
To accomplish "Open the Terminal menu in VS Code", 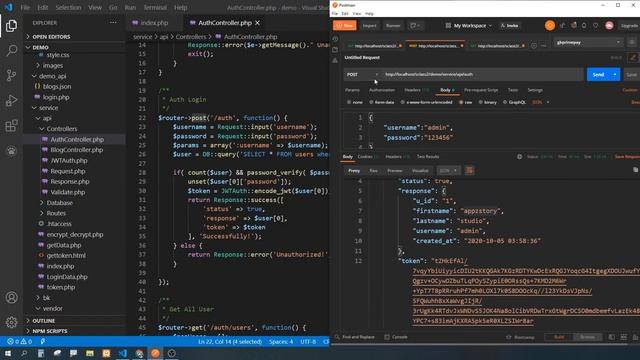I will point(155,7).
